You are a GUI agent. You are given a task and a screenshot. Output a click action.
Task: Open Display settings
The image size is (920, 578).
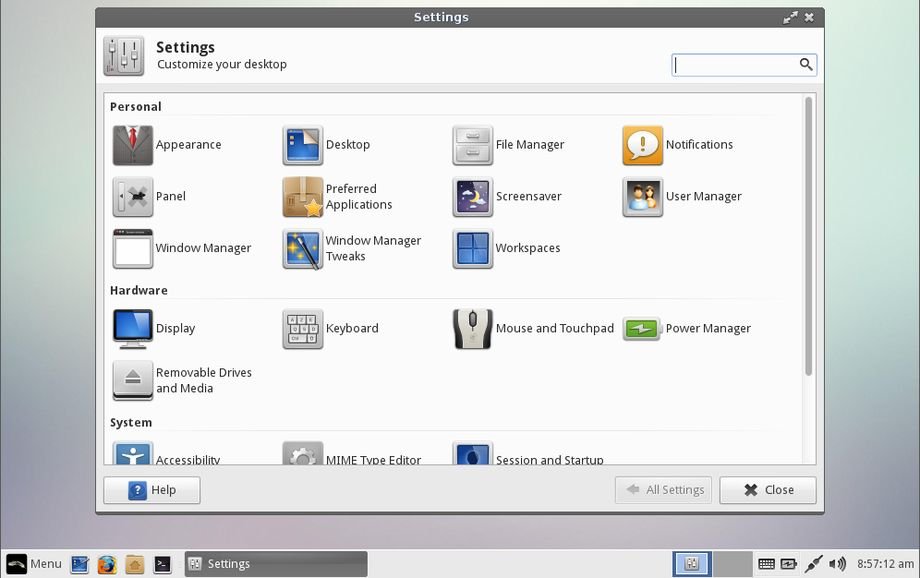click(x=133, y=329)
